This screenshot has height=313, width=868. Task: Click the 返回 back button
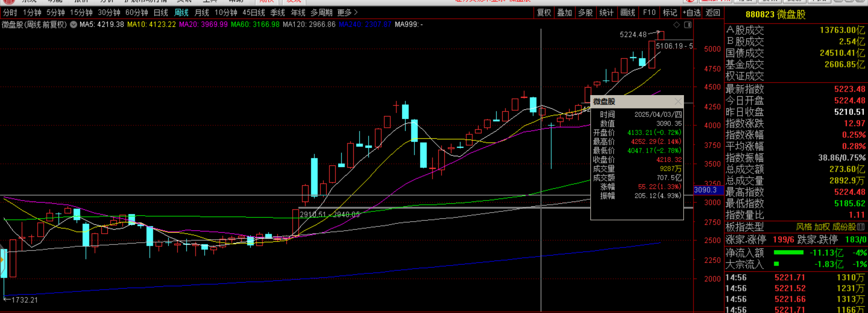click(712, 13)
